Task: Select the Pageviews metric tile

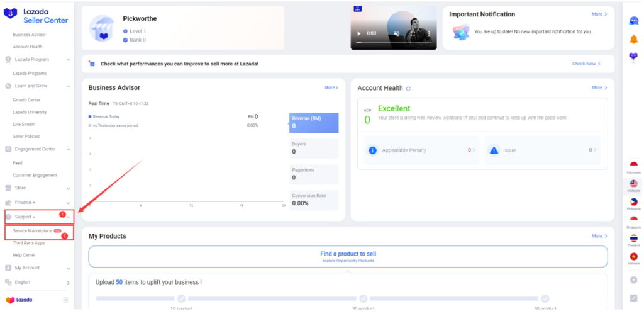Action: (x=314, y=174)
